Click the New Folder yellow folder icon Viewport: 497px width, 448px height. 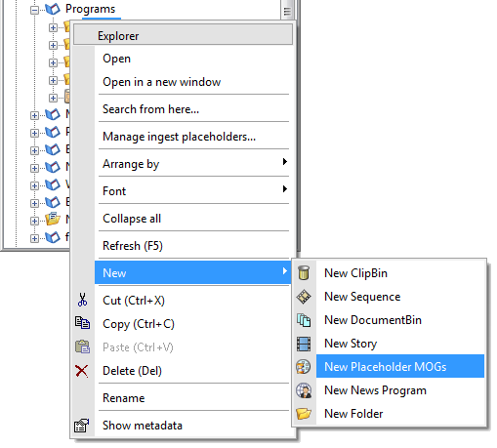tap(304, 414)
